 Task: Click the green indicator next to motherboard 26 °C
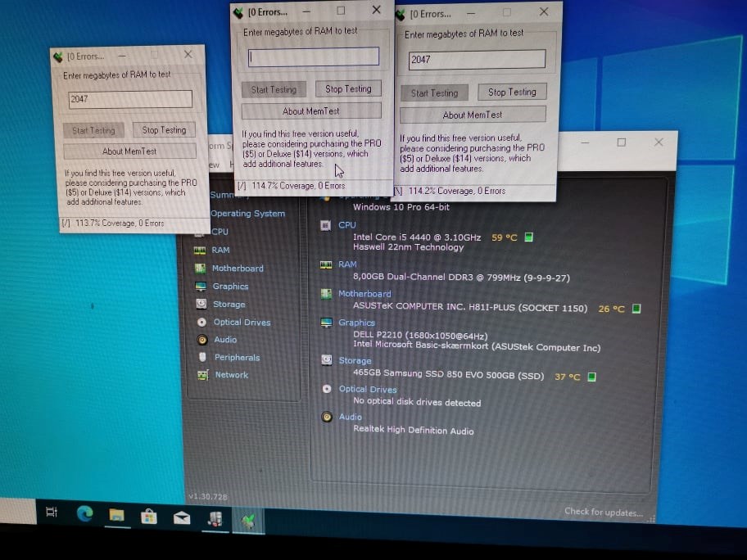pyautogui.click(x=636, y=309)
